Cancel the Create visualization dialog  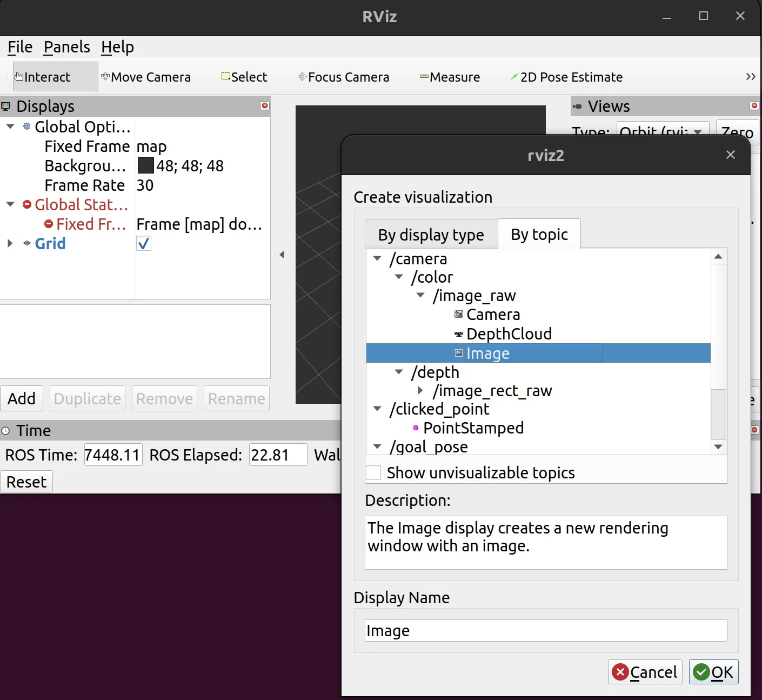point(645,672)
